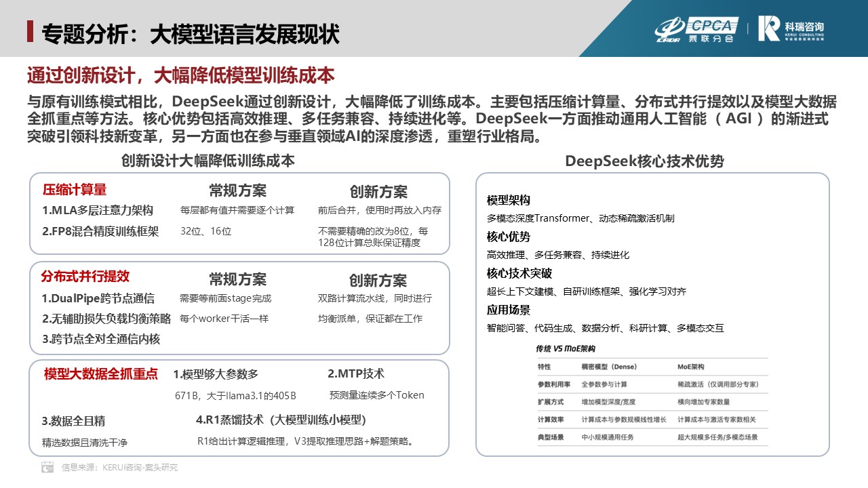
Task: Click the red label 压缩计算量
Action: point(75,190)
